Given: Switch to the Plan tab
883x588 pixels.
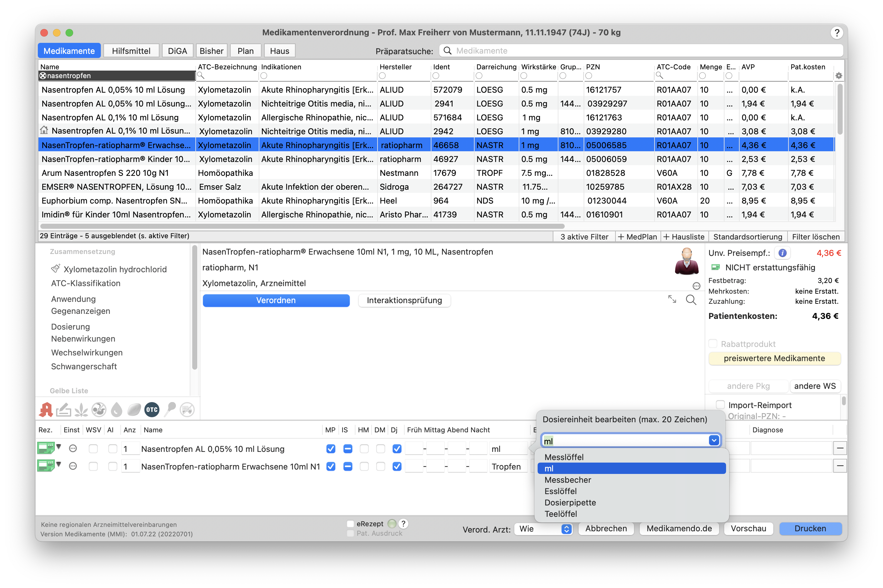Looking at the screenshot, I should [x=245, y=51].
